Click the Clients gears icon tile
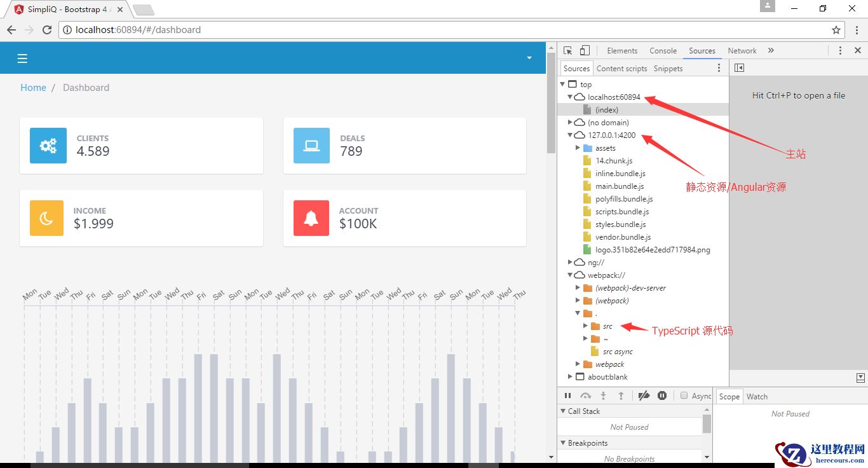This screenshot has width=868, height=468. tap(48, 146)
